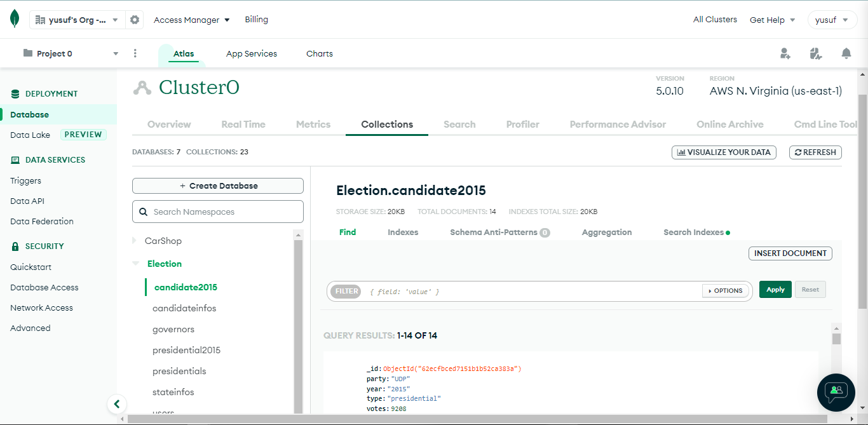This screenshot has height=425, width=868.
Task: Switch to the Atlas tab
Action: 184,54
